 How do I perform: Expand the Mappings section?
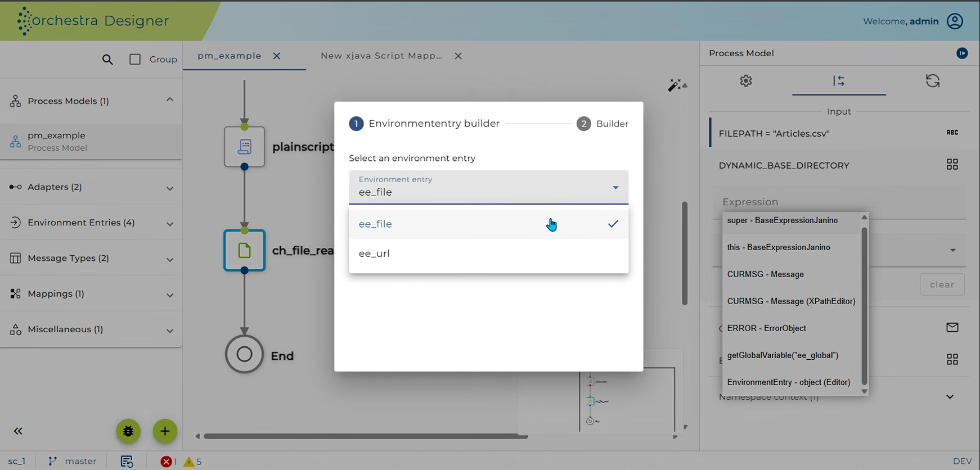170,295
